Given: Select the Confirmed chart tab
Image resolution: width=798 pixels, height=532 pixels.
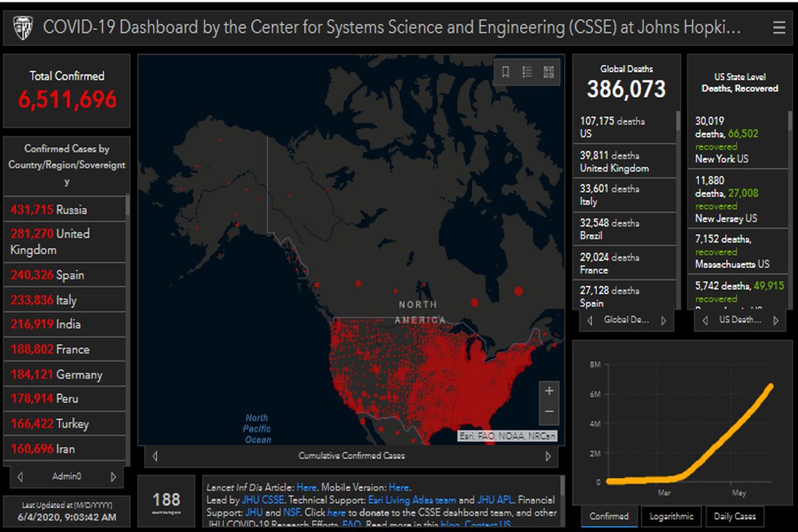Looking at the screenshot, I should tap(608, 516).
